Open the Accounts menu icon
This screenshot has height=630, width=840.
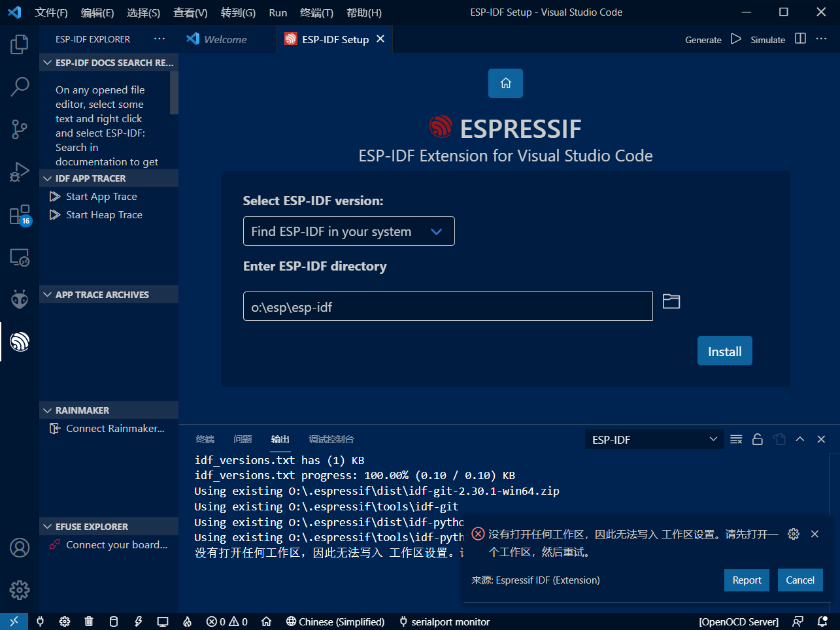(x=20, y=548)
